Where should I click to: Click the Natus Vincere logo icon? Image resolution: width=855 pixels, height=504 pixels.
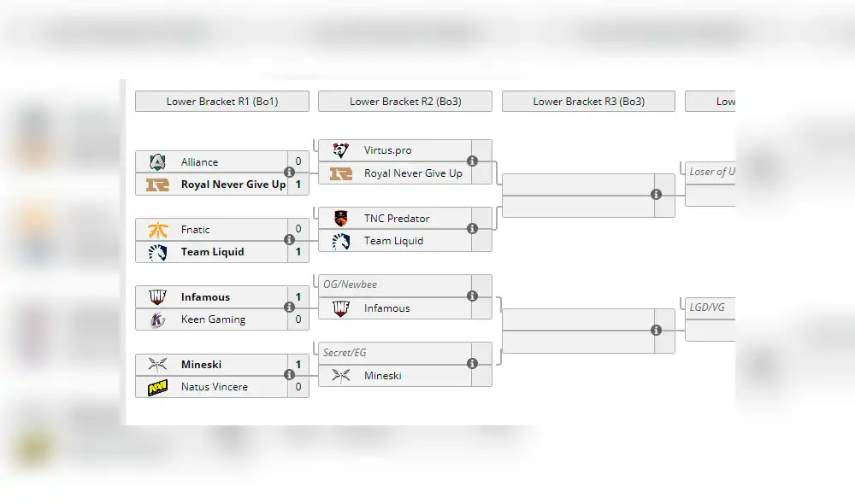point(157,388)
